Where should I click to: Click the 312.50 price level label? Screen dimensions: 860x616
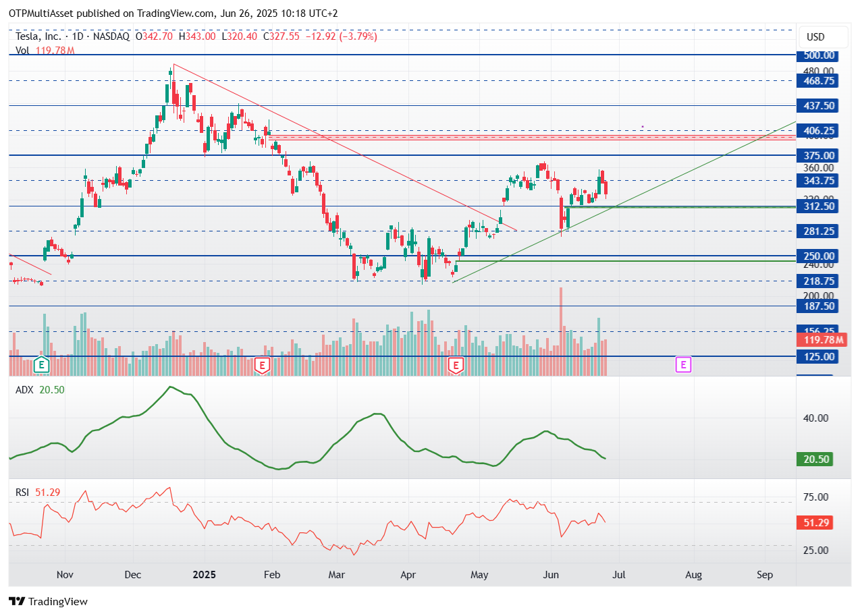pyautogui.click(x=819, y=206)
